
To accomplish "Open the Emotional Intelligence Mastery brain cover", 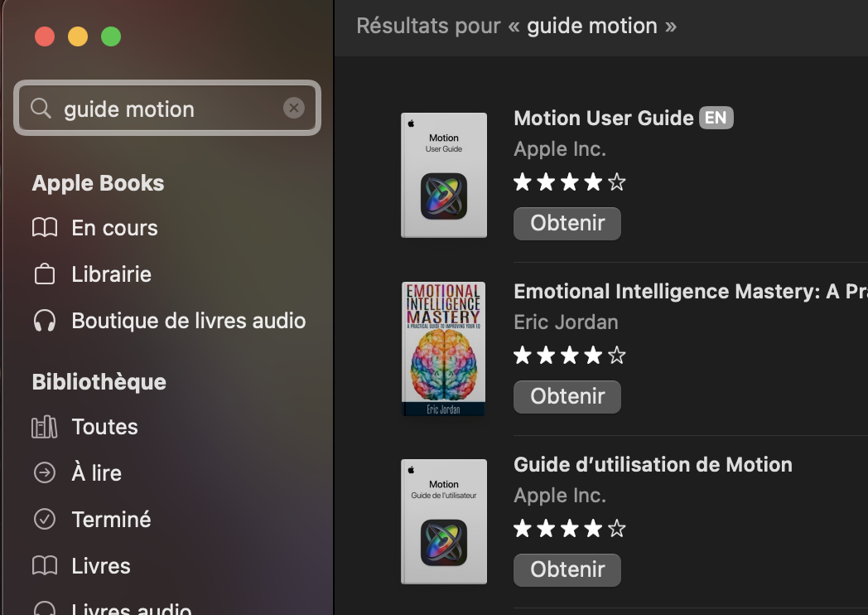I will click(x=444, y=349).
